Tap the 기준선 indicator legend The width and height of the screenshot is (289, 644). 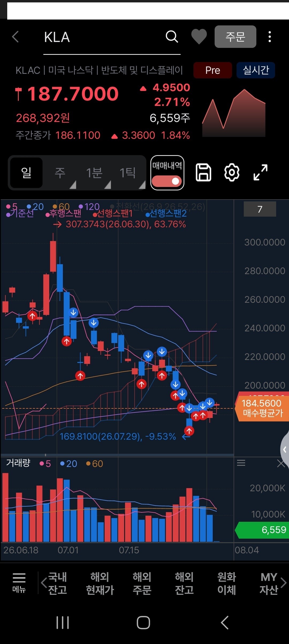tap(20, 213)
